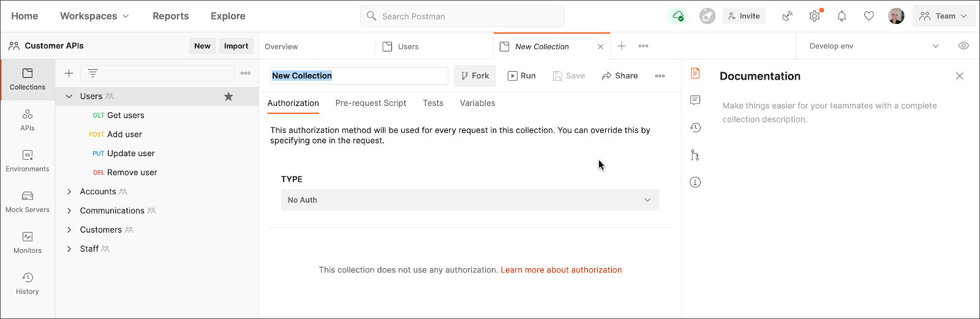Open the No Auth type dropdown
This screenshot has width=980, height=319.
click(470, 200)
